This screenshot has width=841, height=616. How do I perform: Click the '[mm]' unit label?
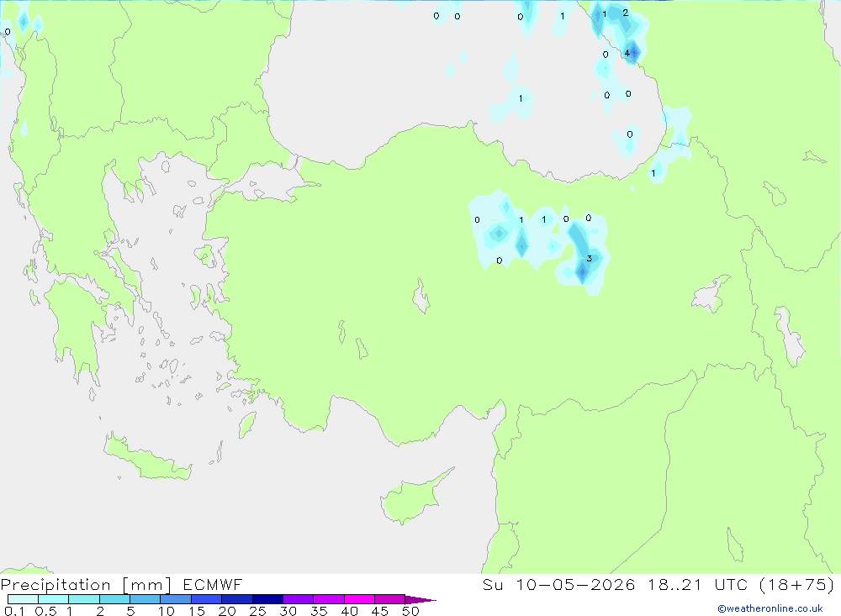(x=147, y=585)
